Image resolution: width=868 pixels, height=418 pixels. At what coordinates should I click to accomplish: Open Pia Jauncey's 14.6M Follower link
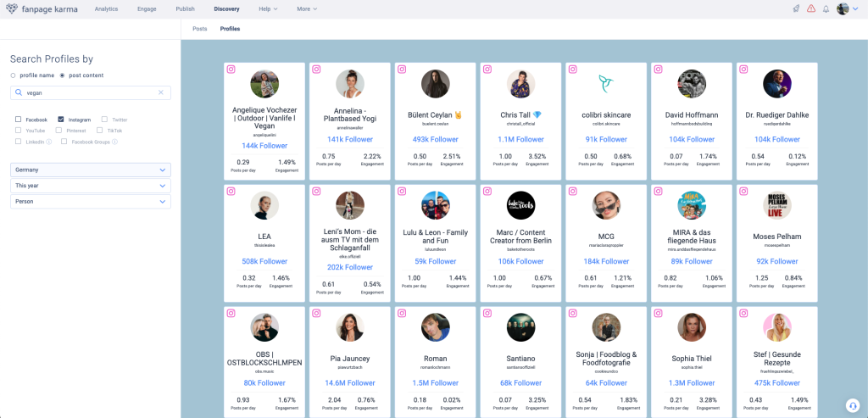click(x=350, y=382)
